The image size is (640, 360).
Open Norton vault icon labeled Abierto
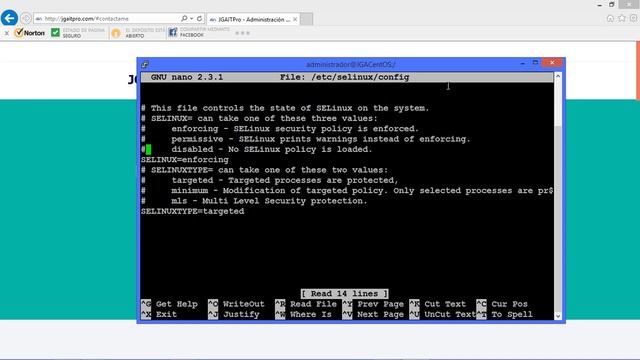[116, 33]
